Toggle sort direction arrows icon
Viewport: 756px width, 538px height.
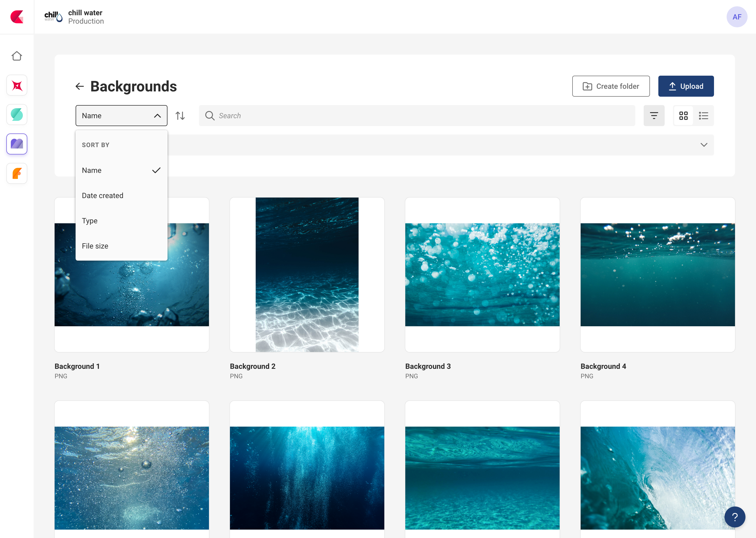point(180,116)
